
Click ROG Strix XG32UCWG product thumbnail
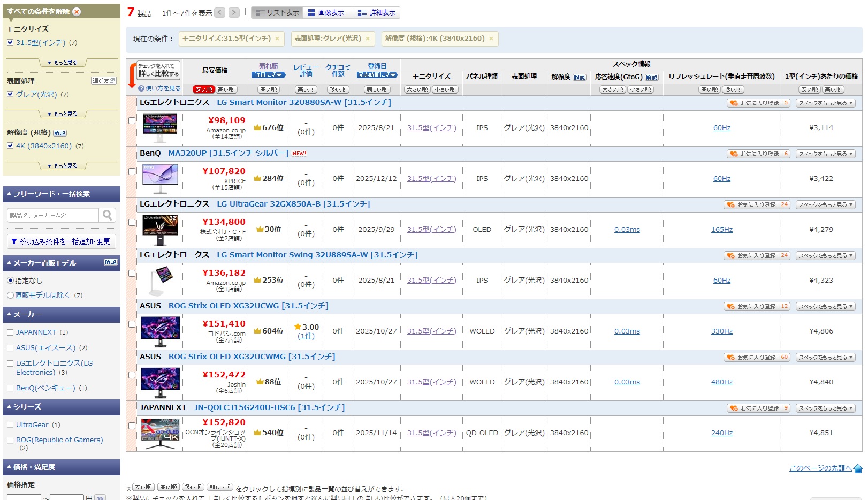[x=160, y=331]
